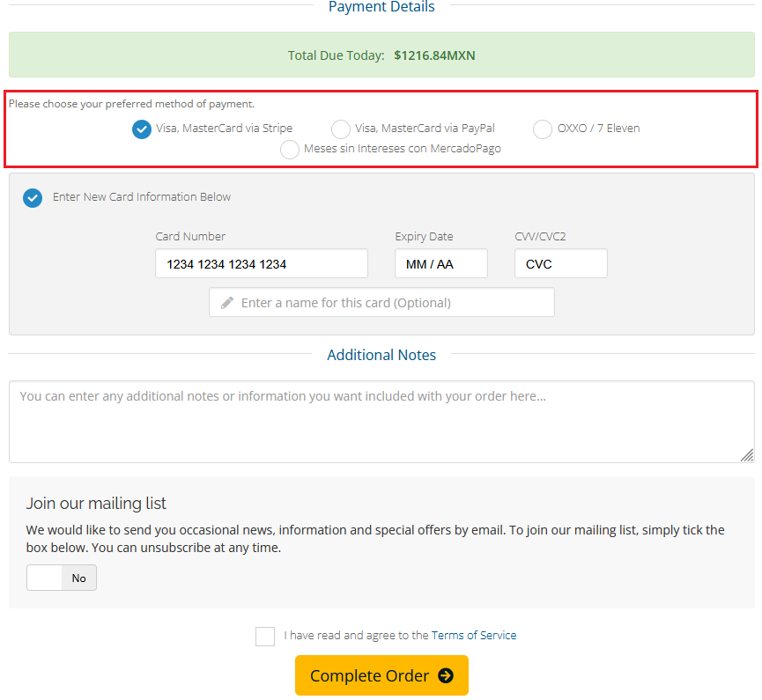
Task: Click the CVC security code field
Action: [x=560, y=263]
